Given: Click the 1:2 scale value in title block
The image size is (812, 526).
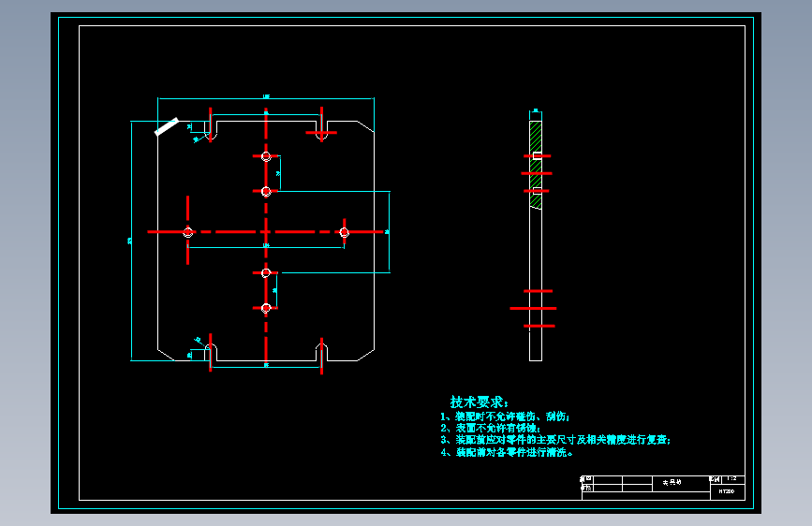Looking at the screenshot, I should click(x=732, y=479).
